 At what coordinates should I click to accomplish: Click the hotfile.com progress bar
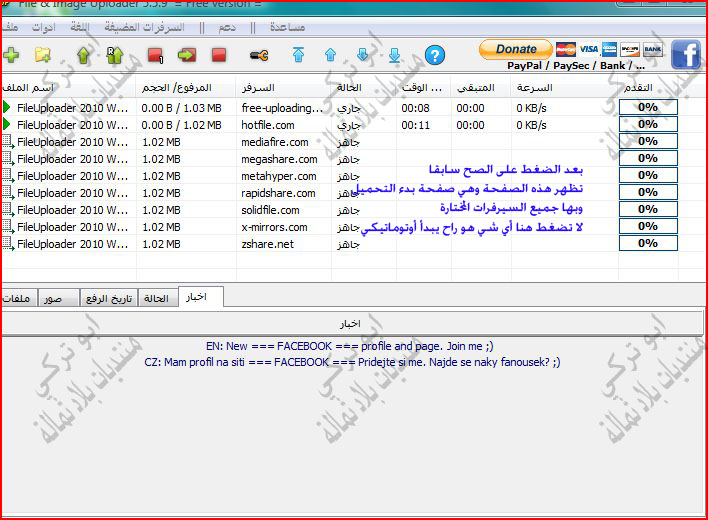tap(647, 125)
